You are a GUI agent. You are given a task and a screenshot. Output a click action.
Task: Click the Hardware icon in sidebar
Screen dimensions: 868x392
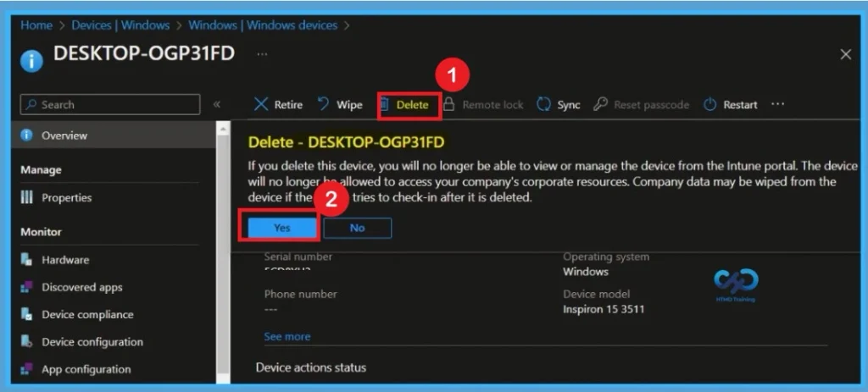(x=26, y=259)
